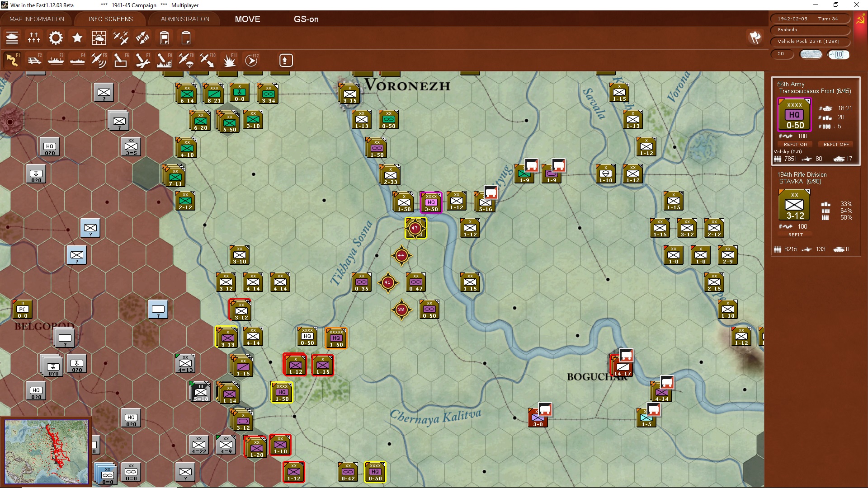Open the victory star icon

pos(77,38)
